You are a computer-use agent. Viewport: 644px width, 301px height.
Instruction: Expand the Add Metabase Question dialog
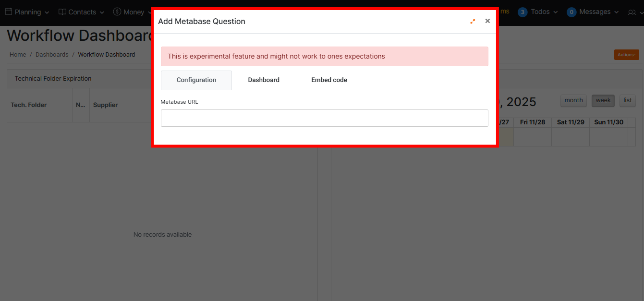click(473, 21)
